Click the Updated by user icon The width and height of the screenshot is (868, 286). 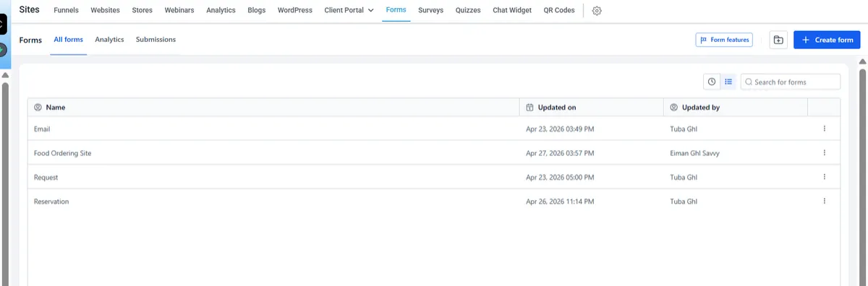click(x=674, y=107)
